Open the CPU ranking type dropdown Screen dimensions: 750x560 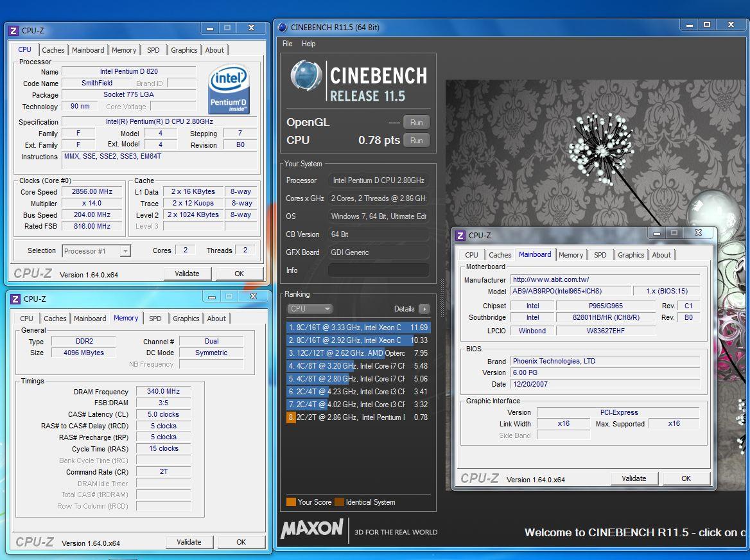[310, 309]
